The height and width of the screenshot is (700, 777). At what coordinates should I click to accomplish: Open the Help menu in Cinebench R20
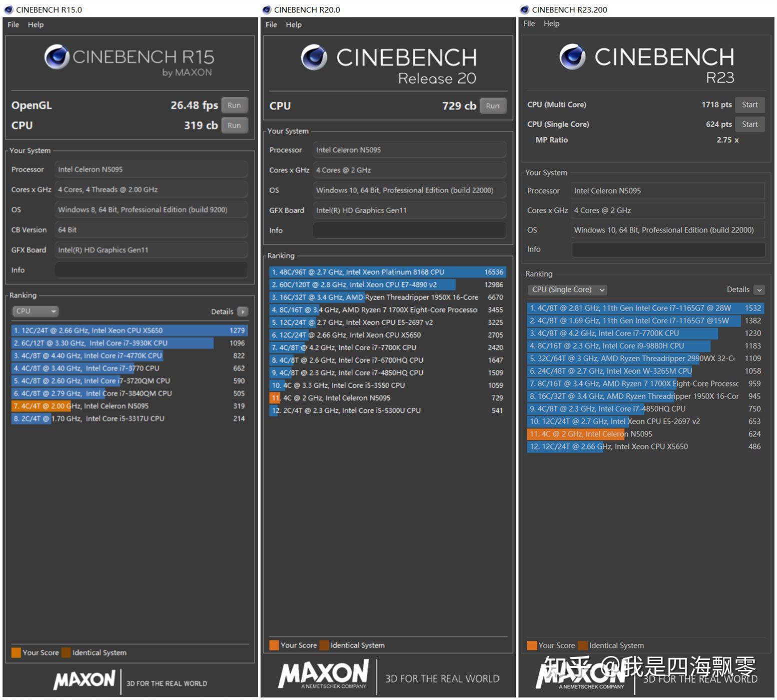294,24
